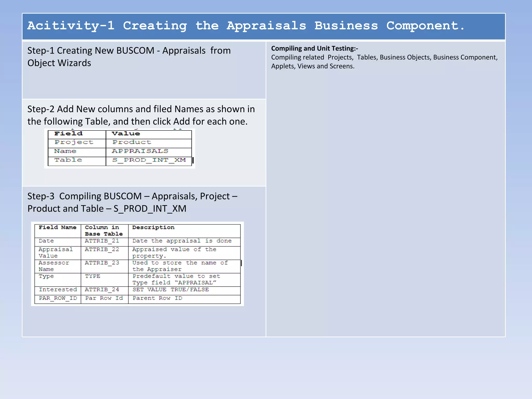Click the 'Table' cell in small table
Image resolution: width=532 pixels, height=399 pixels.
[77, 161]
